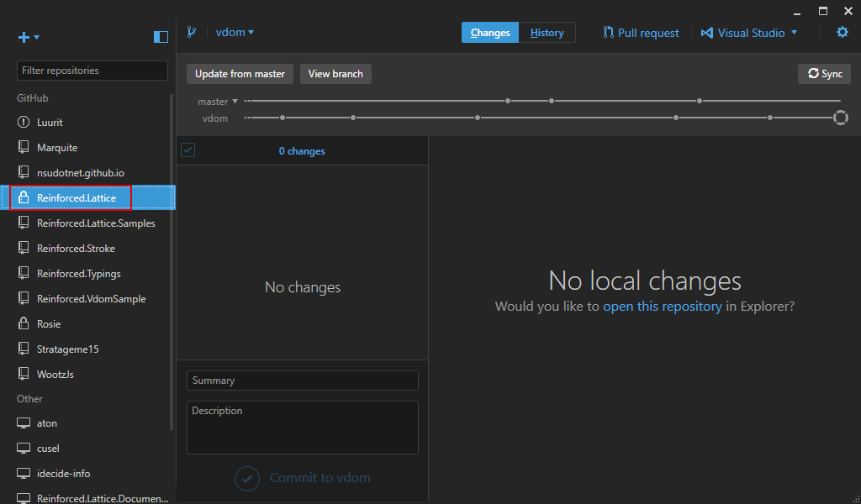Viewport: 861px width, 504px height.
Task: Click into the Summary field
Action: (303, 381)
